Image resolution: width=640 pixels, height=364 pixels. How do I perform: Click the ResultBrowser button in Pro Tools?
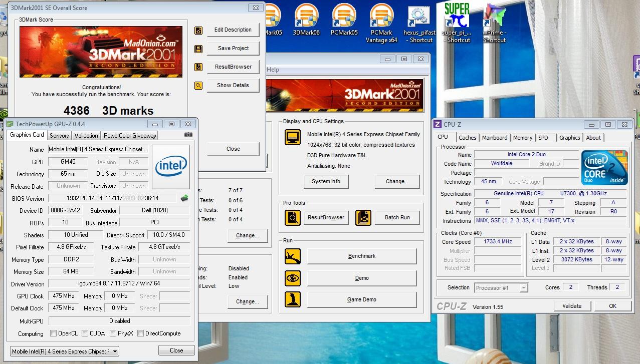pos(326,218)
